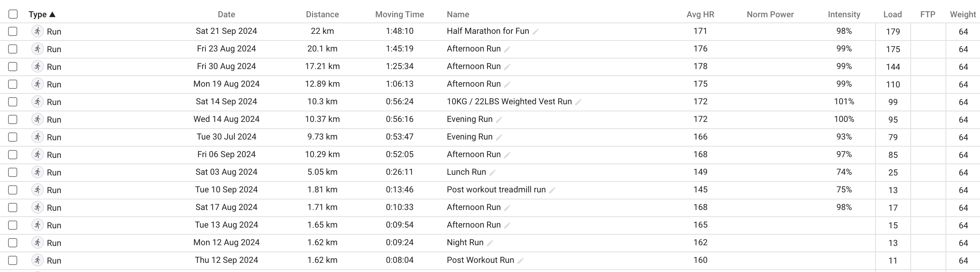
Task: Click pencil icon next to Post Workout Run
Action: pos(521,261)
